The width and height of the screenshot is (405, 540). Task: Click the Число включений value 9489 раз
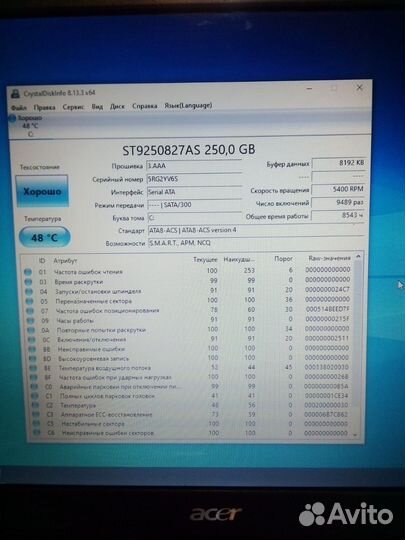tap(338, 202)
